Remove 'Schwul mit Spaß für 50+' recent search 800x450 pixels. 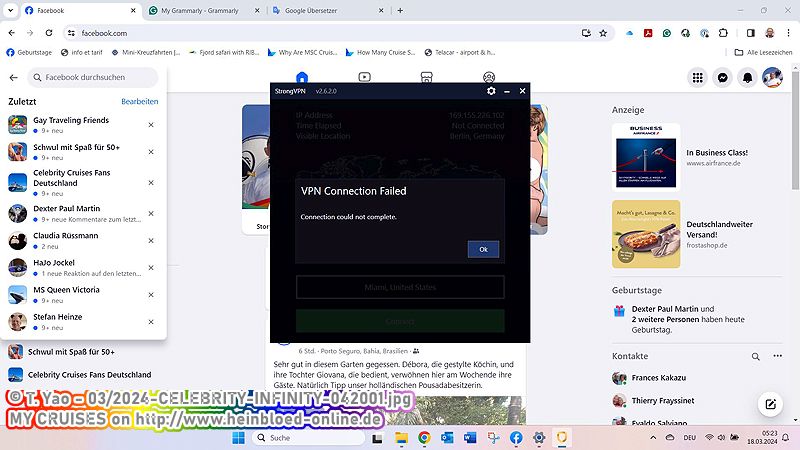coord(151,152)
